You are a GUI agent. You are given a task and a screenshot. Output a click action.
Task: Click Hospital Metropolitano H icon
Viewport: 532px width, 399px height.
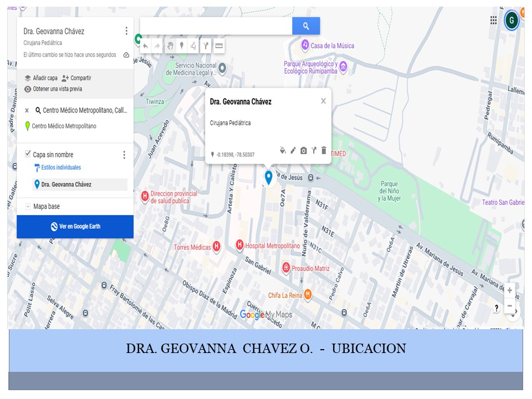pyautogui.click(x=239, y=244)
